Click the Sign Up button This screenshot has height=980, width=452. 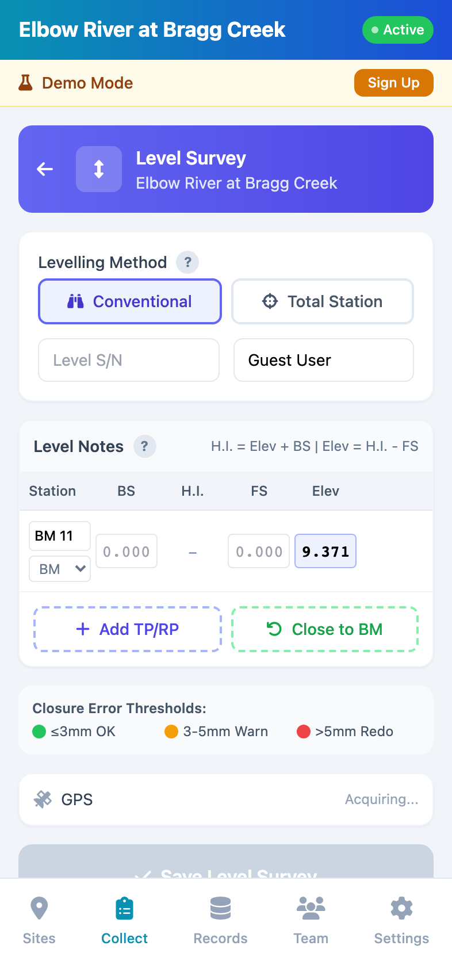(x=393, y=83)
